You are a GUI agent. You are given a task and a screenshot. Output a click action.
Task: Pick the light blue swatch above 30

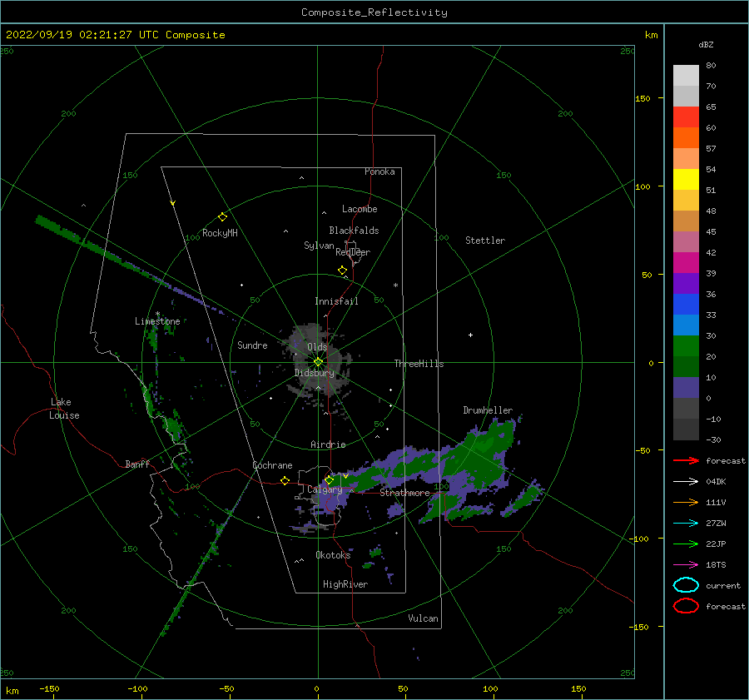(686, 325)
